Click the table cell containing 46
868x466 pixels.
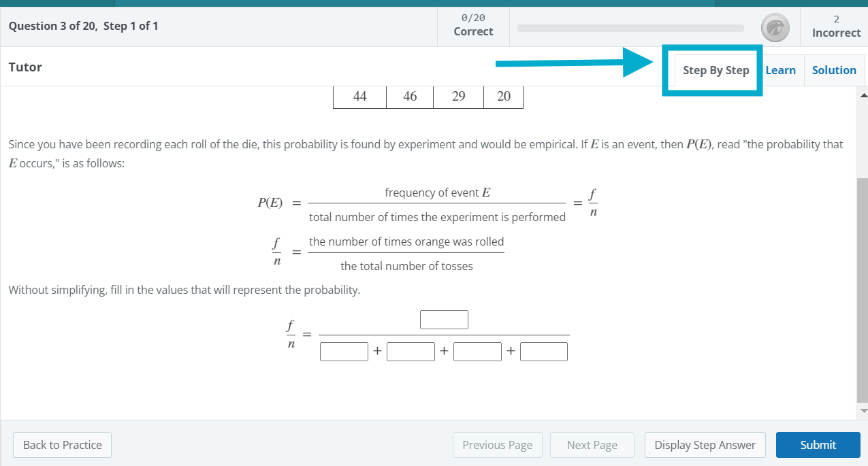tap(410, 97)
